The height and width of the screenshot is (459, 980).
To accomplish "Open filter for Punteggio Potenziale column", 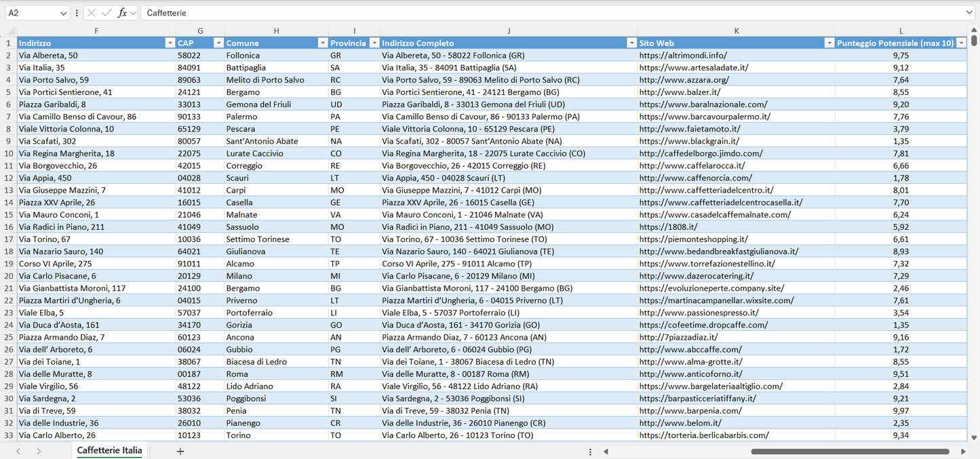I will (x=960, y=43).
